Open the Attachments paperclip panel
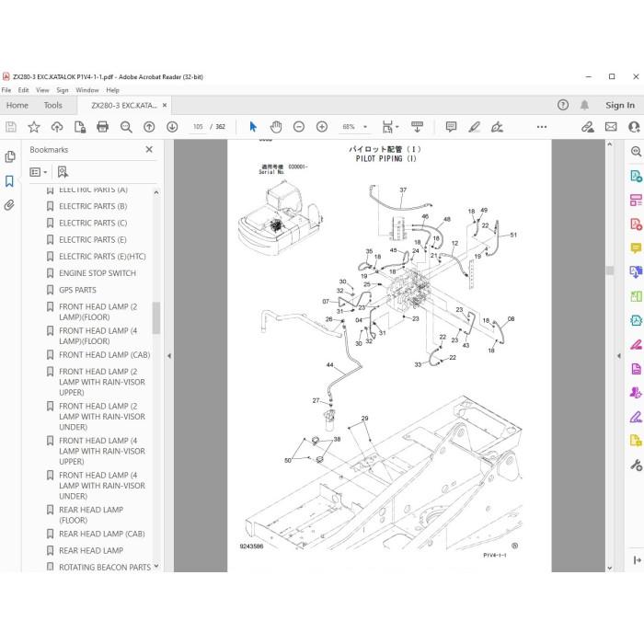 coord(9,205)
